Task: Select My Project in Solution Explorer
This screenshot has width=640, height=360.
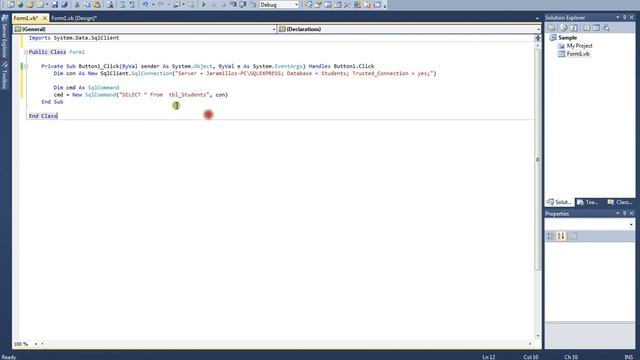Action: point(579,46)
